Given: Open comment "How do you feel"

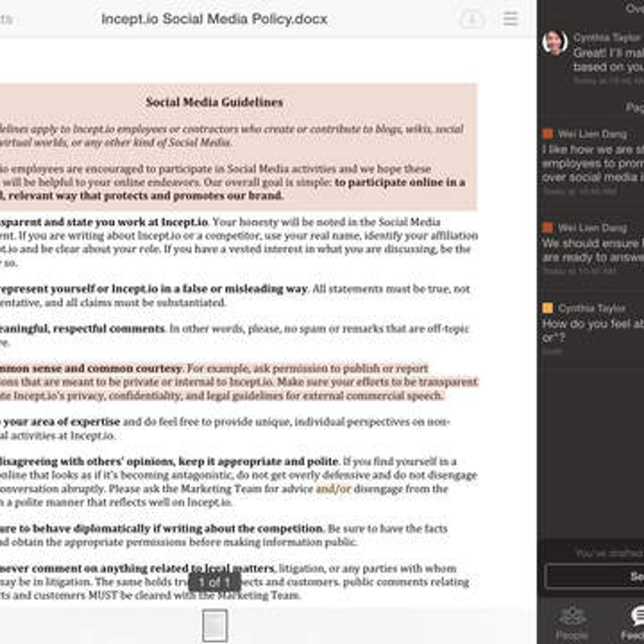Looking at the screenshot, I should [593, 330].
